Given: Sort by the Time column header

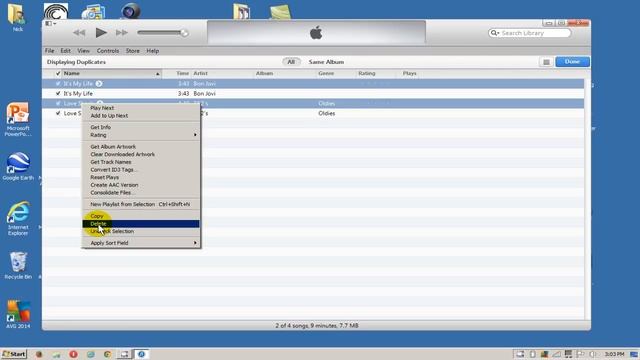Looking at the screenshot, I should tap(182, 73).
